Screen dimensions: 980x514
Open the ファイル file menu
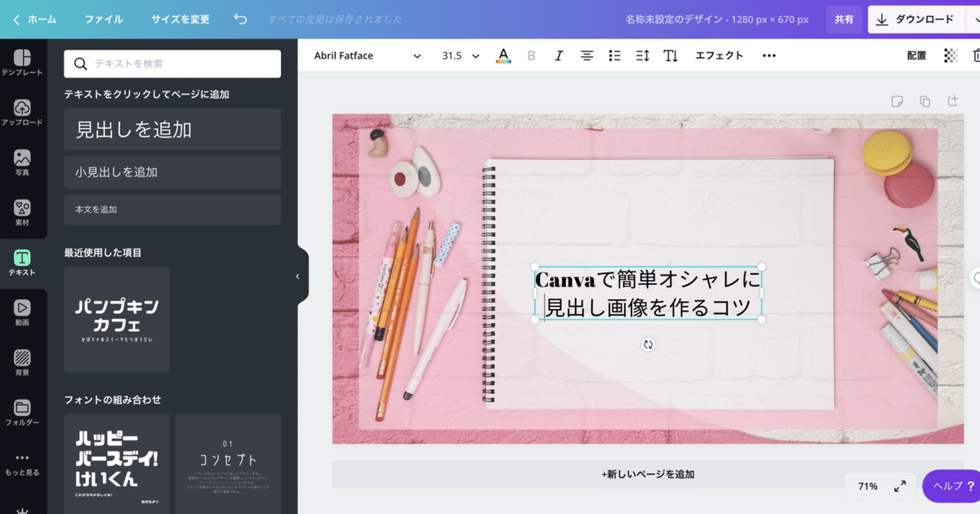click(104, 19)
